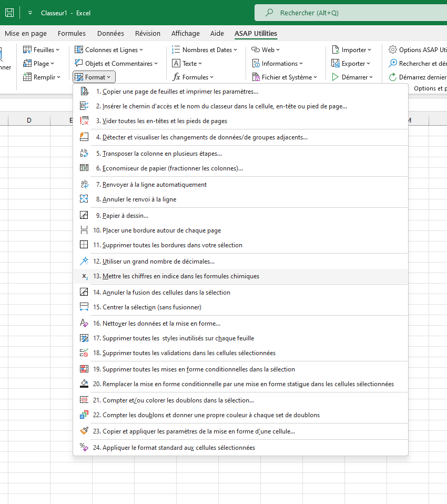The height and width of the screenshot is (504, 447).
Task: Click the unwrap text icon, item 8
Action: [84, 199]
